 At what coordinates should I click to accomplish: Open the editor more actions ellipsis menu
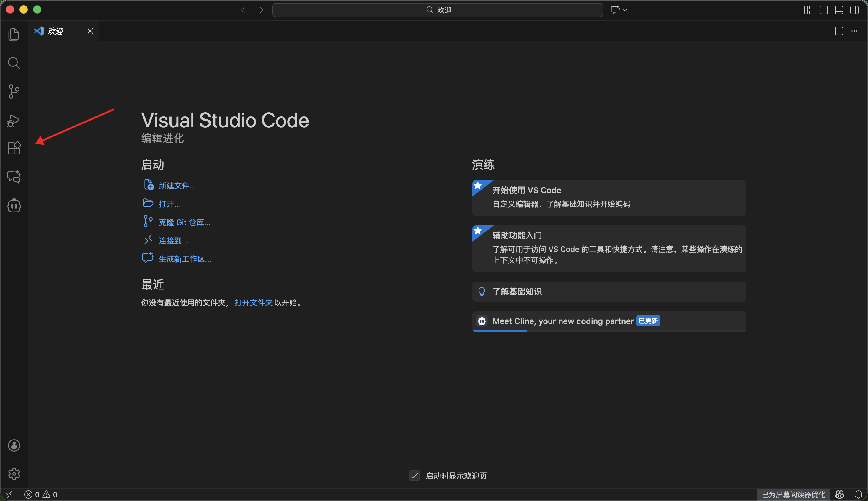[x=854, y=31]
